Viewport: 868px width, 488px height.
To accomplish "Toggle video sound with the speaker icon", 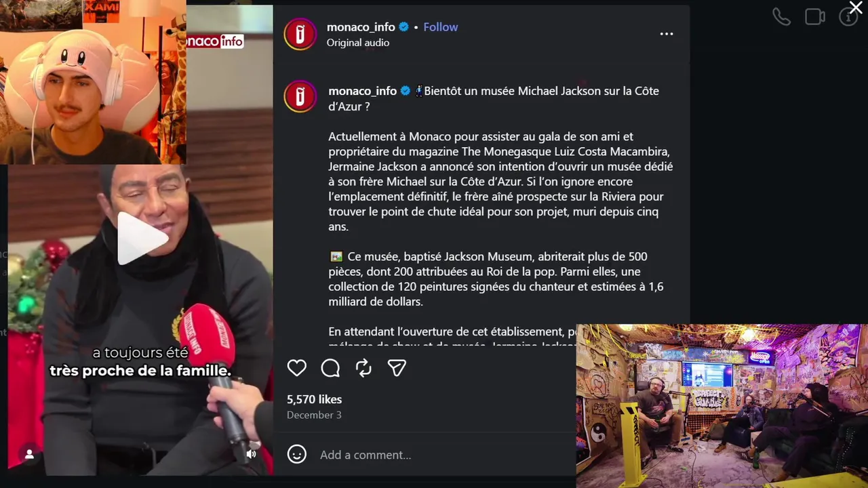I will [x=251, y=454].
